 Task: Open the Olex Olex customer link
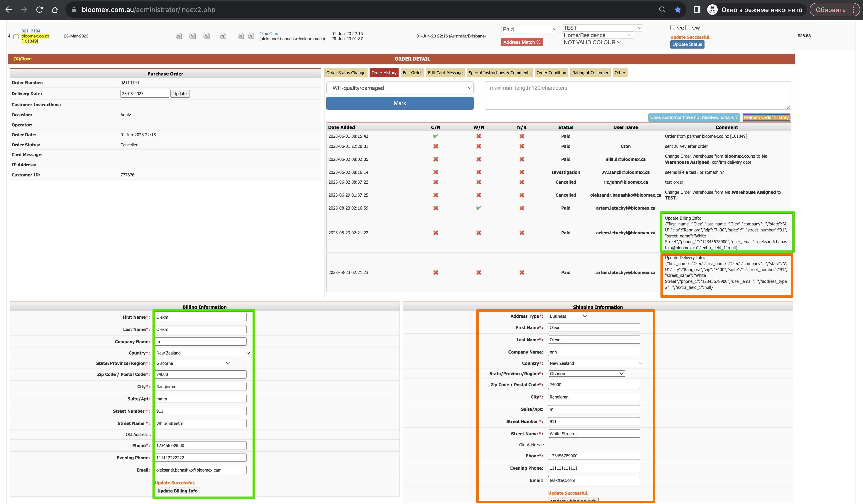pyautogui.click(x=268, y=34)
